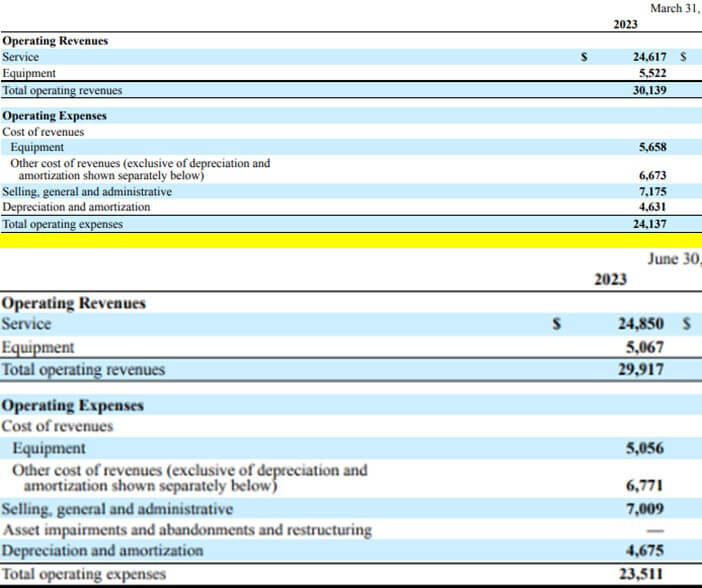Click the 29,917 total operating revenues figure
This screenshot has width=702, height=588.
point(641,369)
